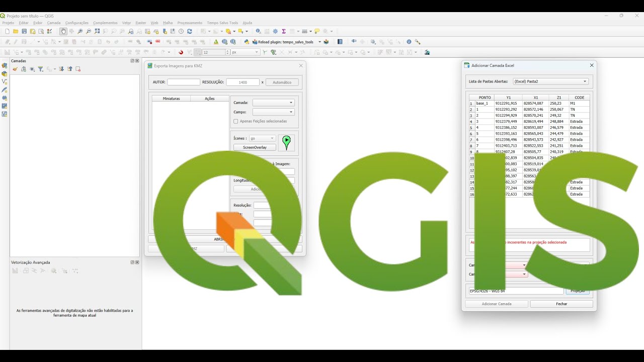Image resolution: width=644 pixels, height=362 pixels.
Task: Click the new shapefile layer icon in left sidebar
Action: pos(5,81)
